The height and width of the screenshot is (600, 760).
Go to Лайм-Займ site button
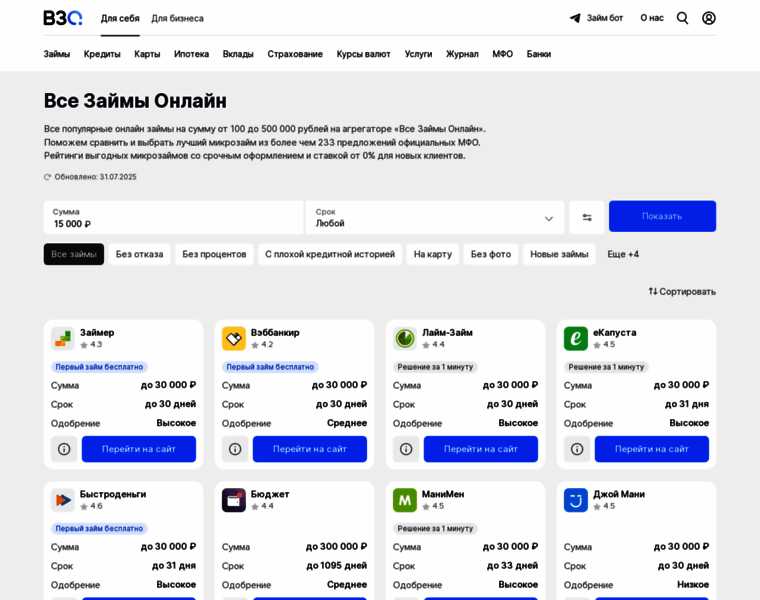[x=481, y=449]
